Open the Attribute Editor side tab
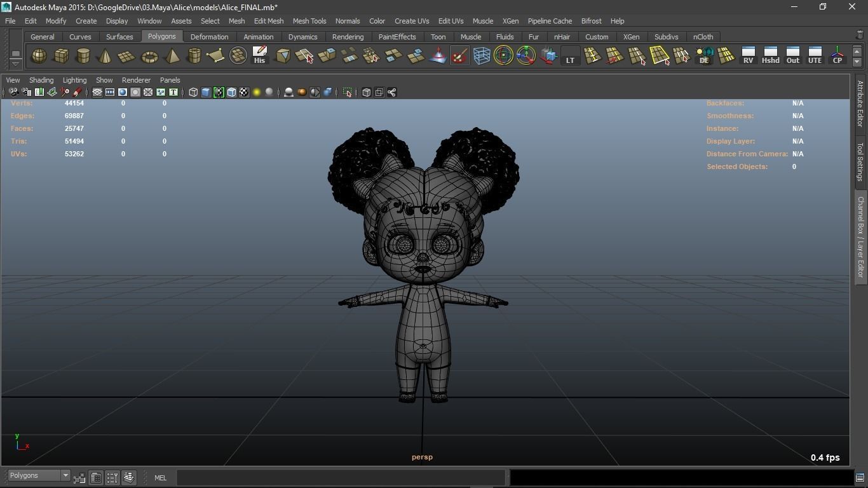This screenshot has height=488, width=868. (860, 104)
